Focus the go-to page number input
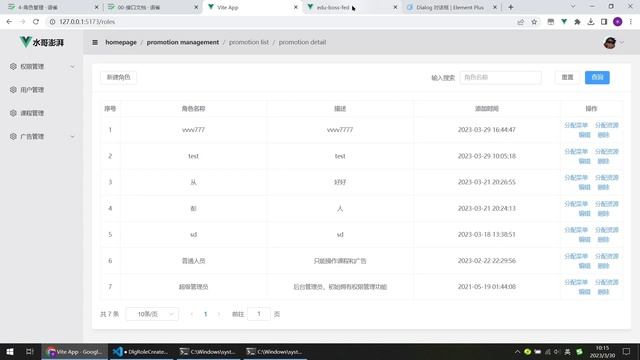 pyautogui.click(x=258, y=314)
